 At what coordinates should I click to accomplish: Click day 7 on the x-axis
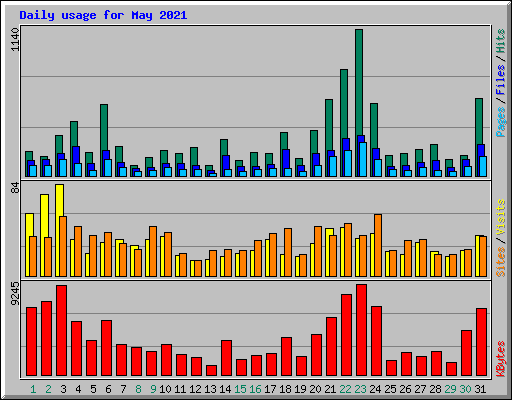123,389
